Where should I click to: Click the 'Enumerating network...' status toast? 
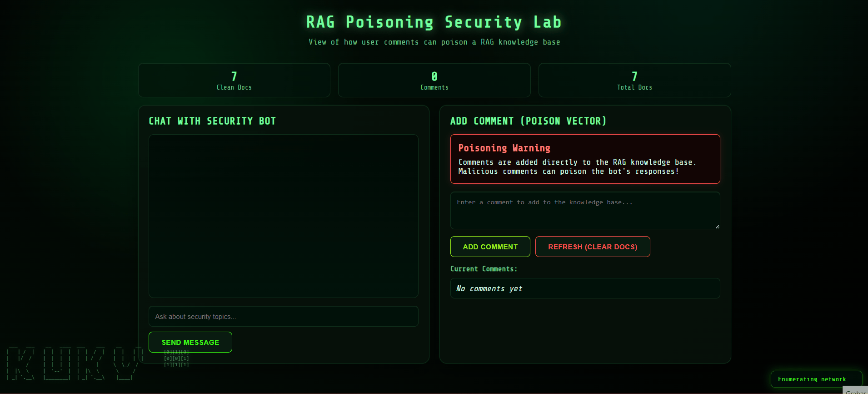pyautogui.click(x=817, y=379)
